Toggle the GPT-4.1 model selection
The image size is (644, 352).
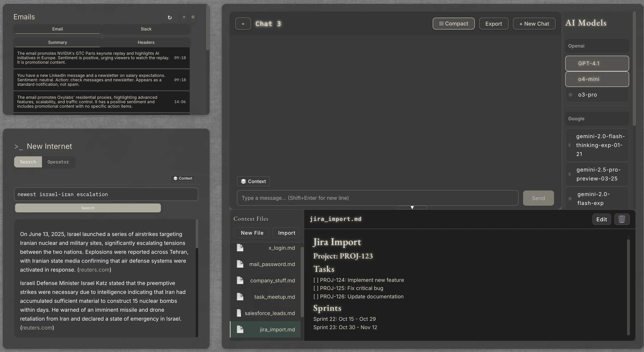point(597,63)
